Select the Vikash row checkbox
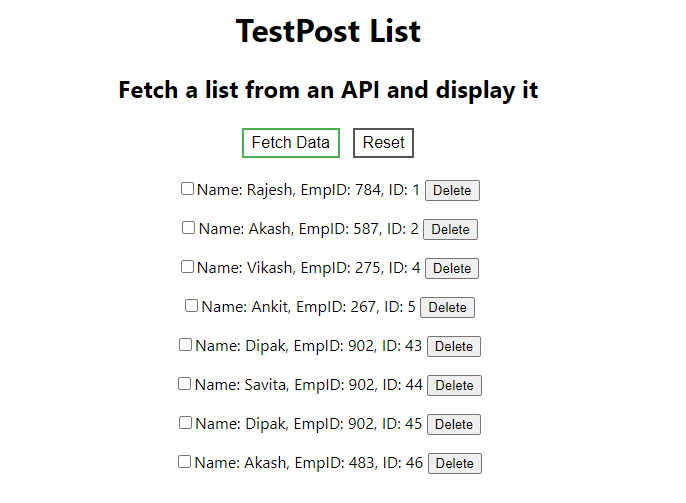The height and width of the screenshot is (503, 686). [187, 266]
